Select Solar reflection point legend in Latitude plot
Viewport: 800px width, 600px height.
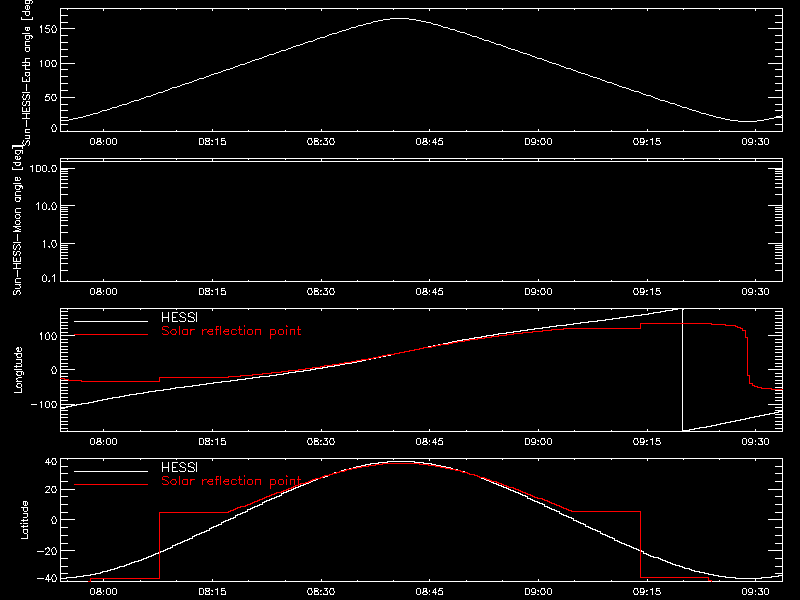(231, 481)
